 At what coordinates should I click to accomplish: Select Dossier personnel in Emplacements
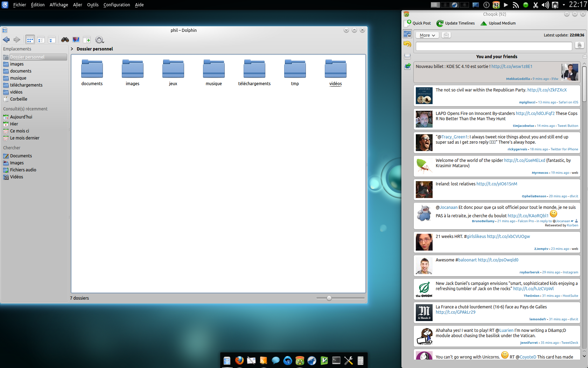tap(35, 57)
